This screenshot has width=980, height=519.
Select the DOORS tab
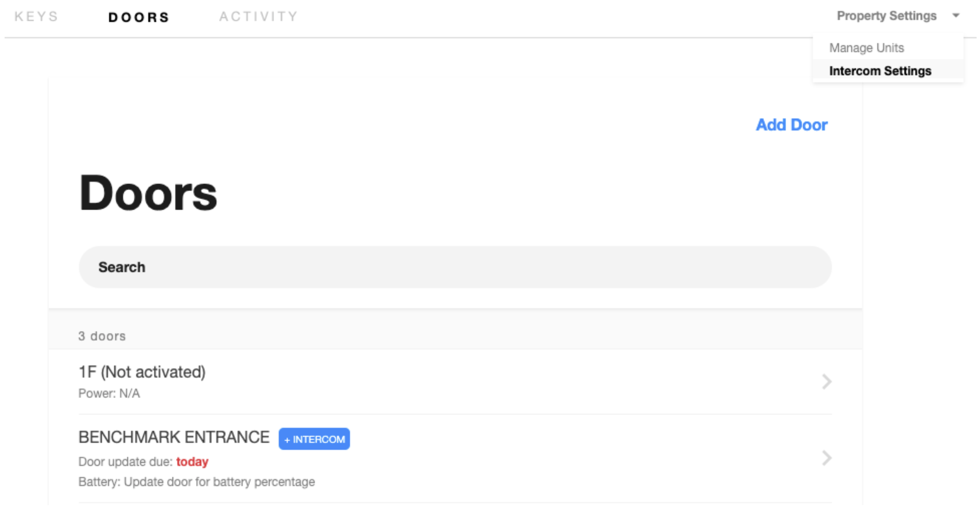point(138,17)
